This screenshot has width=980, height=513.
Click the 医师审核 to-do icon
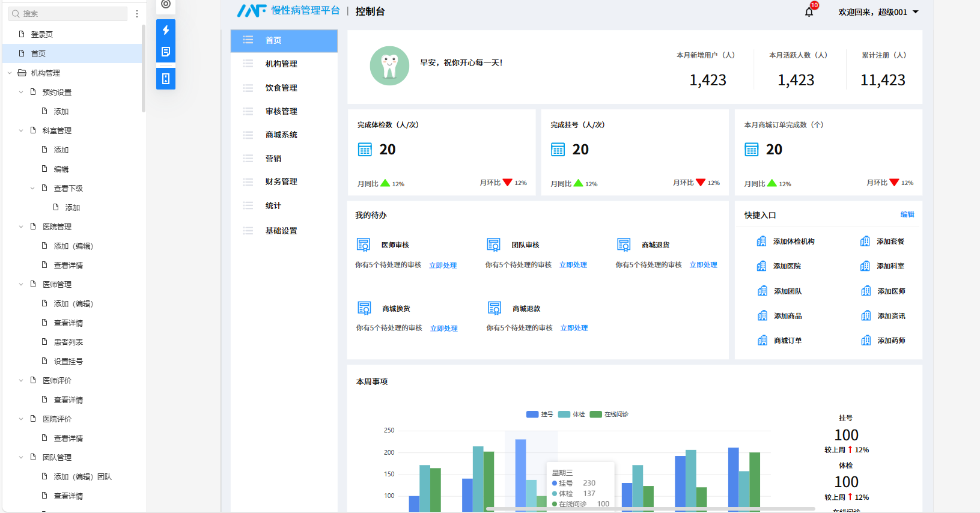point(364,244)
